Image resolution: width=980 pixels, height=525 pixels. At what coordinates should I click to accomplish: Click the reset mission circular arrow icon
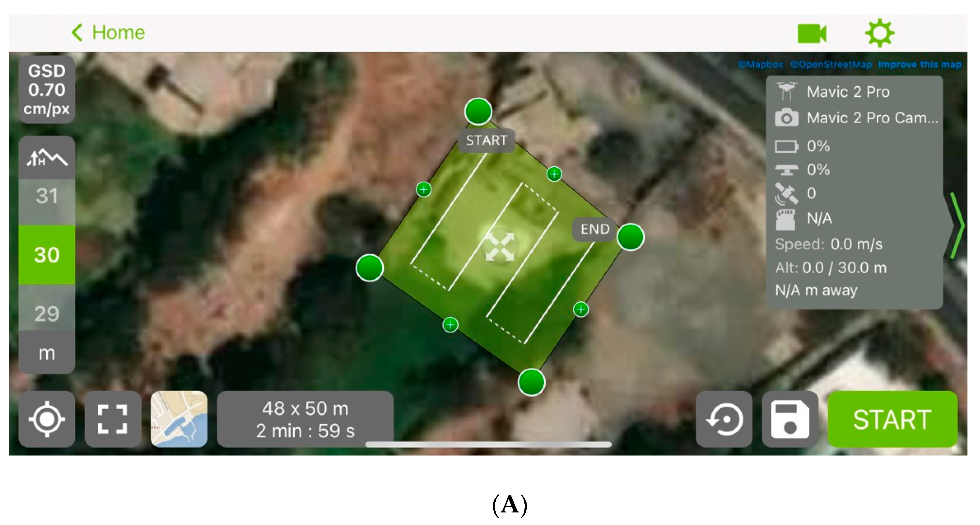pyautogui.click(x=724, y=419)
